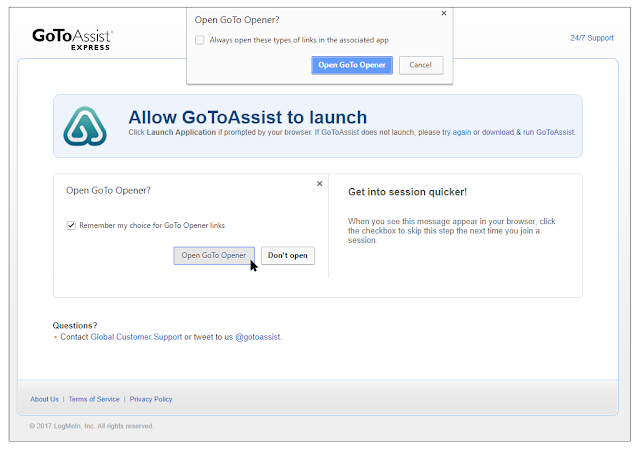Viewport: 640px width, 449px height.
Task: Click the 2017 LogMeIn copyright text
Action: click(91, 426)
